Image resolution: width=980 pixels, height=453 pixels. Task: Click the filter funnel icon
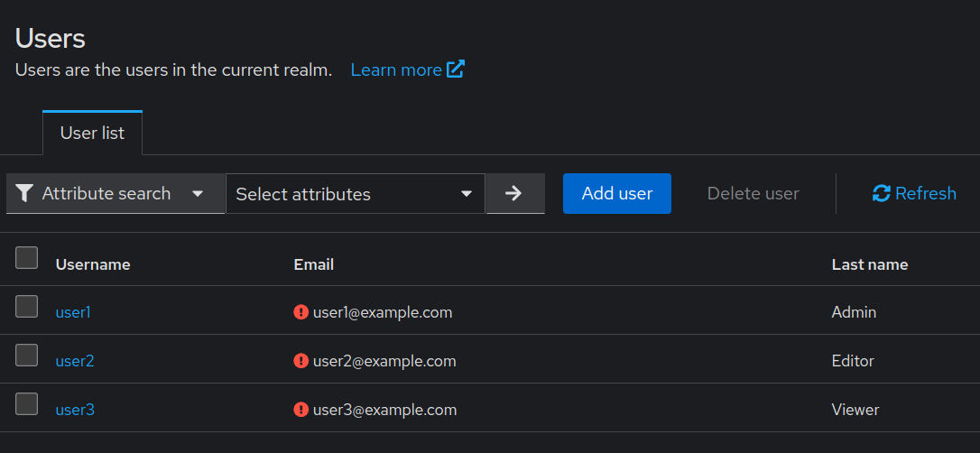click(x=23, y=194)
